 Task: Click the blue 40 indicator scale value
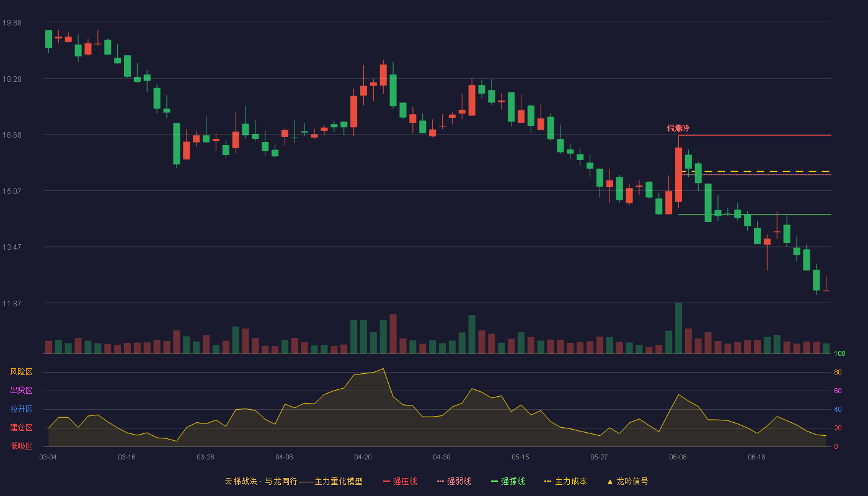pyautogui.click(x=838, y=409)
